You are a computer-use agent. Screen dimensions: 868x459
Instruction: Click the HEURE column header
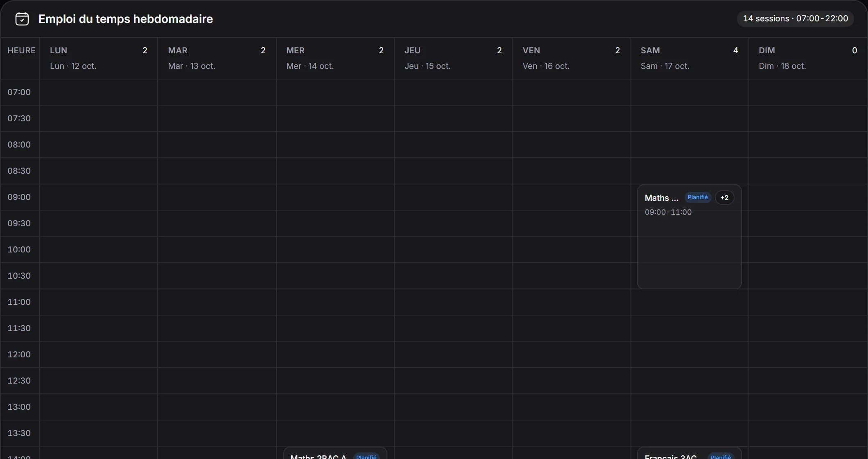(21, 50)
